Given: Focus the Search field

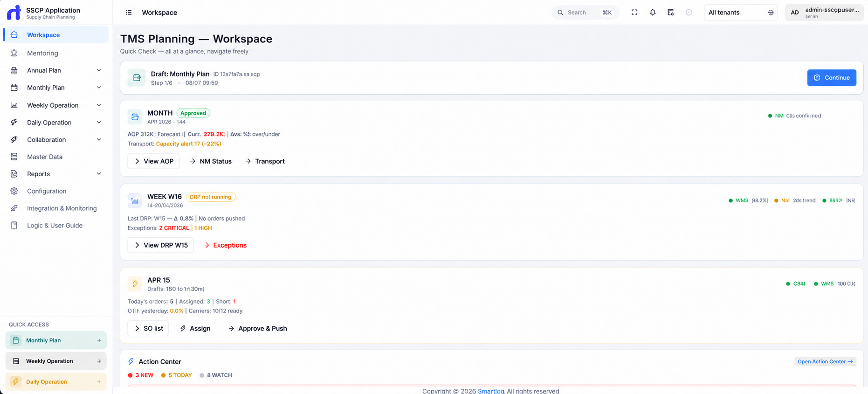Looking at the screenshot, I should 585,13.
